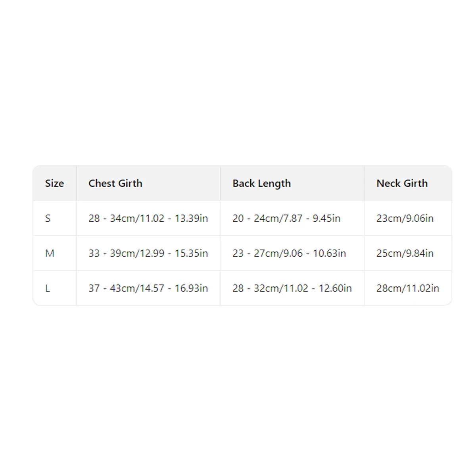Click chest girth 33 - 39cm value

click(x=148, y=253)
